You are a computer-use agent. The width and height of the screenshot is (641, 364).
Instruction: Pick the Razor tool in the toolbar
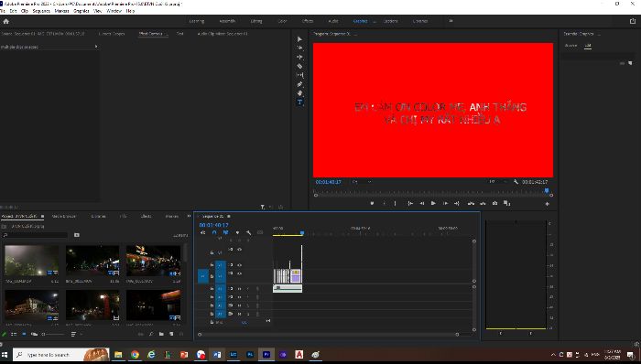coord(299,66)
